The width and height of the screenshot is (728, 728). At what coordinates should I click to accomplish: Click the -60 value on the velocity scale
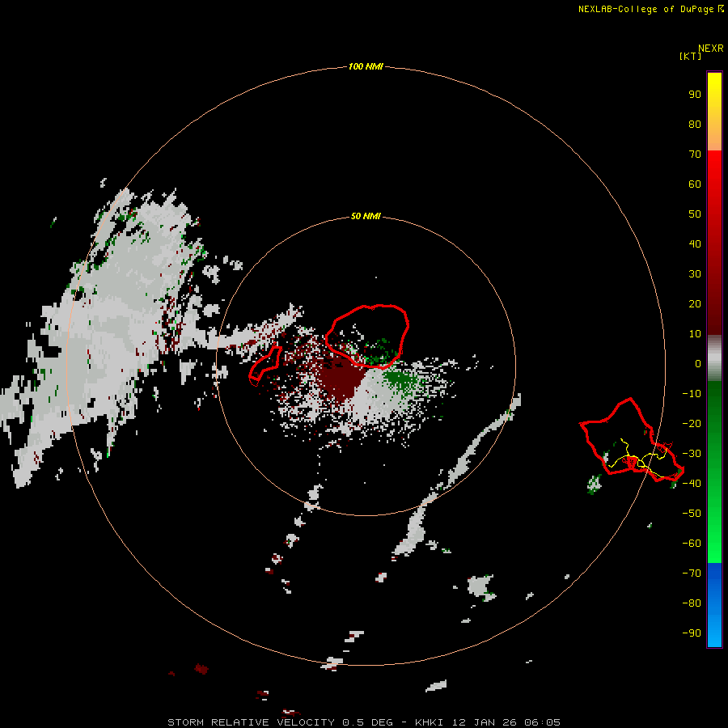coord(692,544)
